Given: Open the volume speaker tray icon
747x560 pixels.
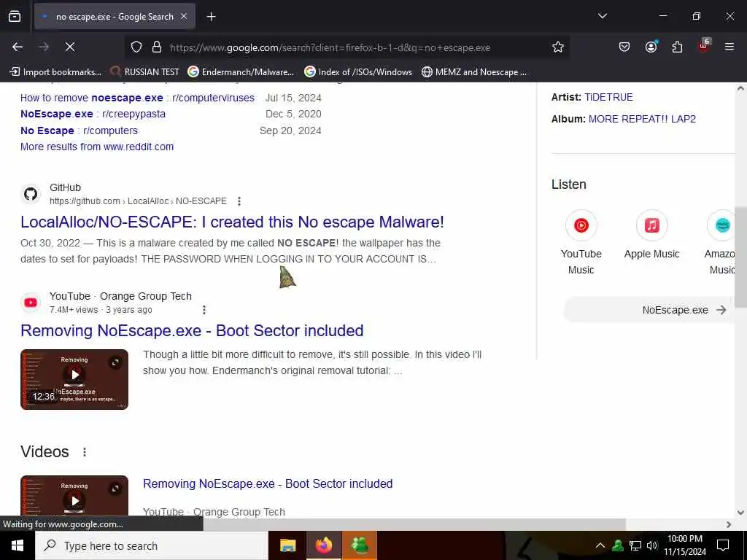Looking at the screenshot, I should coord(651,545).
